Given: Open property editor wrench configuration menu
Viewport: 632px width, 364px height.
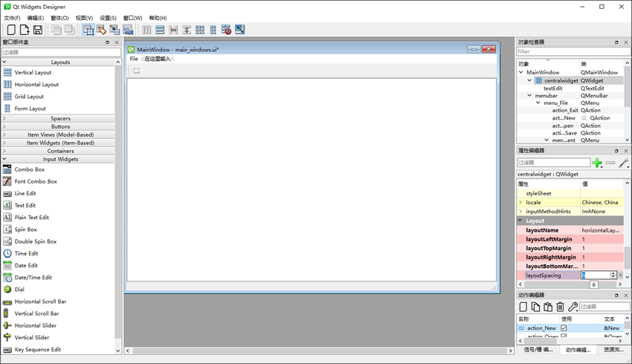Looking at the screenshot, I should (624, 163).
